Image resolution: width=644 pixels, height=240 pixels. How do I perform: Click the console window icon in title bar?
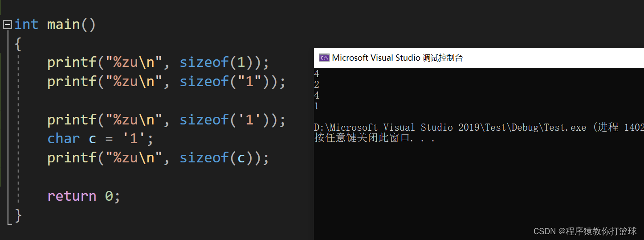tap(324, 58)
